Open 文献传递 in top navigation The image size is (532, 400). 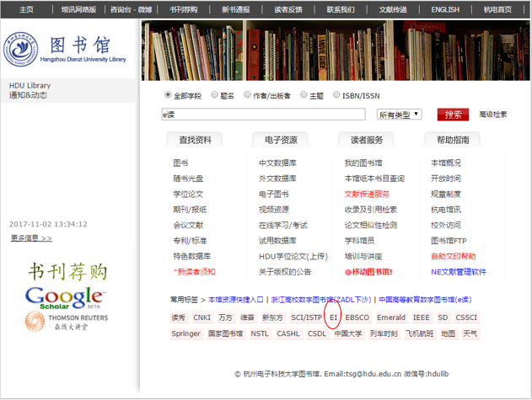pos(393,9)
